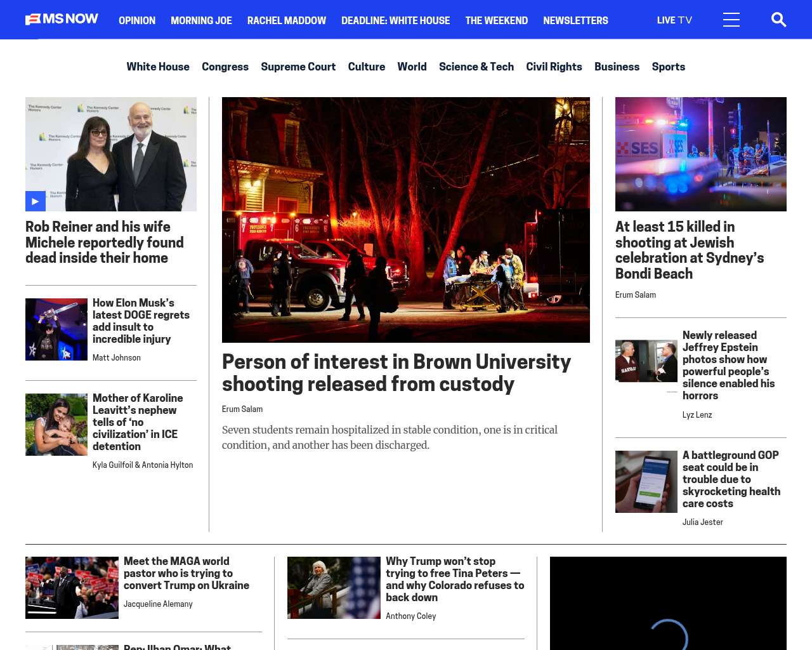
Task: Read Brown University shooting headline story
Action: pos(396,373)
